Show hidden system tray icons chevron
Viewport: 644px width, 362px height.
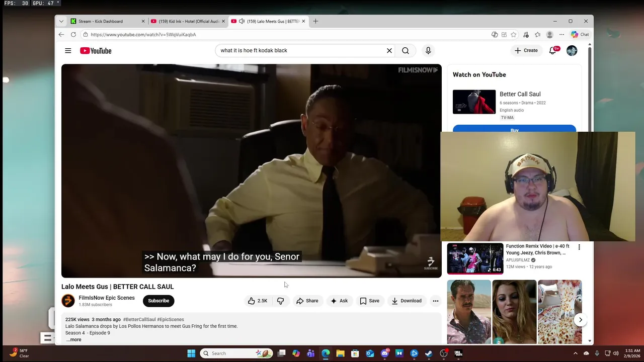pos(576,353)
